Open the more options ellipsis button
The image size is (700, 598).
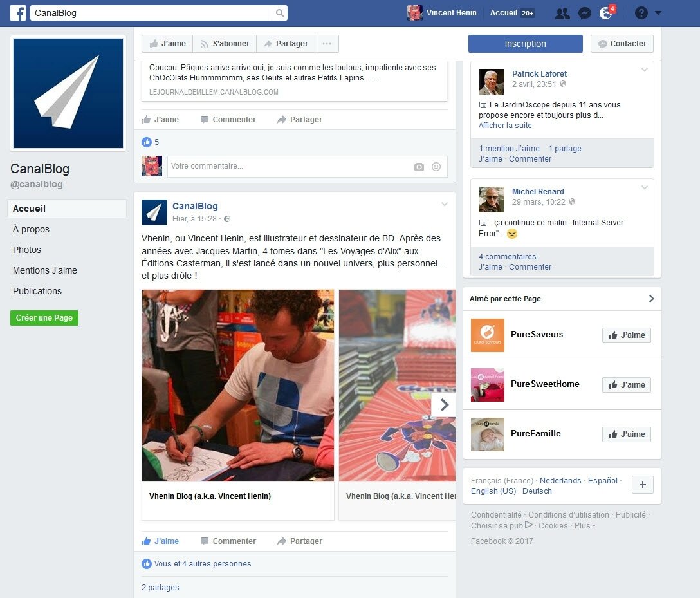(x=327, y=44)
